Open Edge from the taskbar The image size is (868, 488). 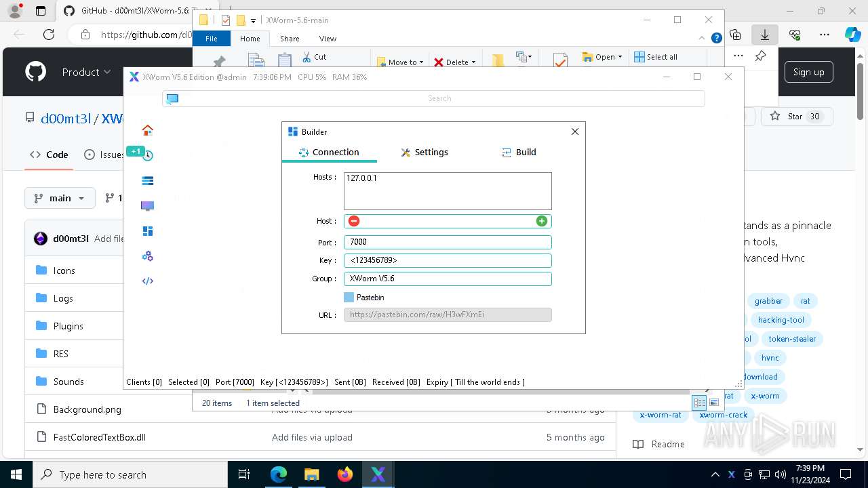279,474
